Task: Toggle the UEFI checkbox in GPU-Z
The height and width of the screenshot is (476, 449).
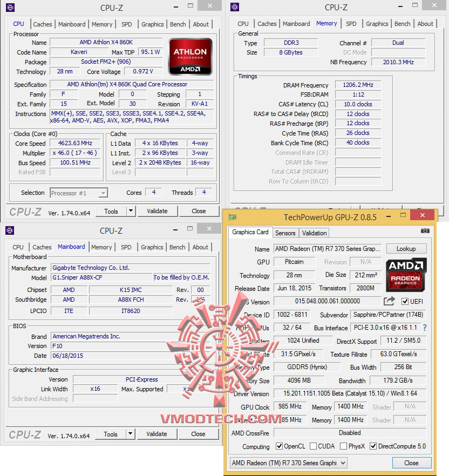Action: pyautogui.click(x=405, y=302)
